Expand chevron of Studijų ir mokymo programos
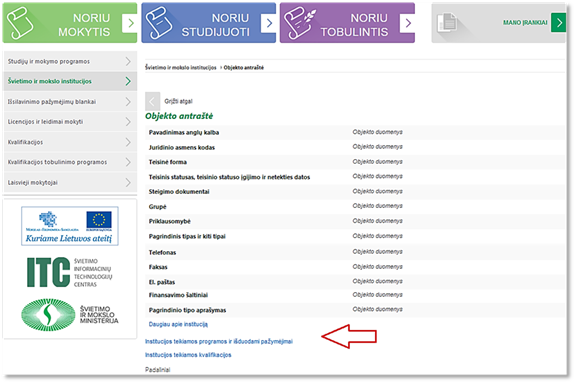575x383 pixels. [128, 61]
